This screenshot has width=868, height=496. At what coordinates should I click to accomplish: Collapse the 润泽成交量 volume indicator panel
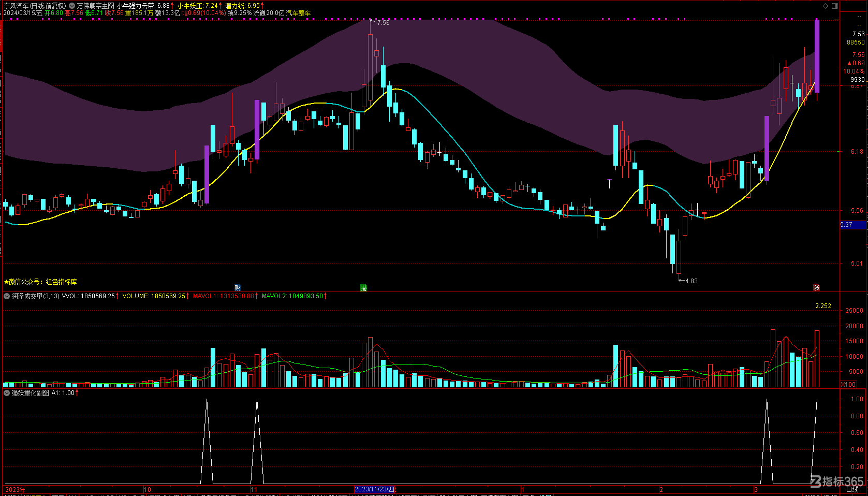tap(7, 296)
